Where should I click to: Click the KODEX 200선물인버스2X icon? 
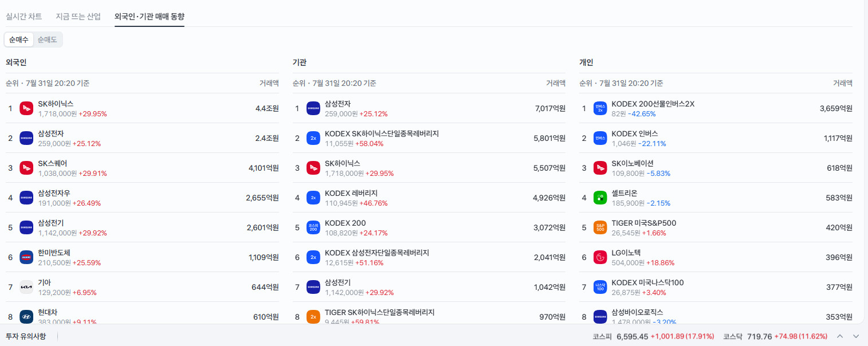pos(600,108)
